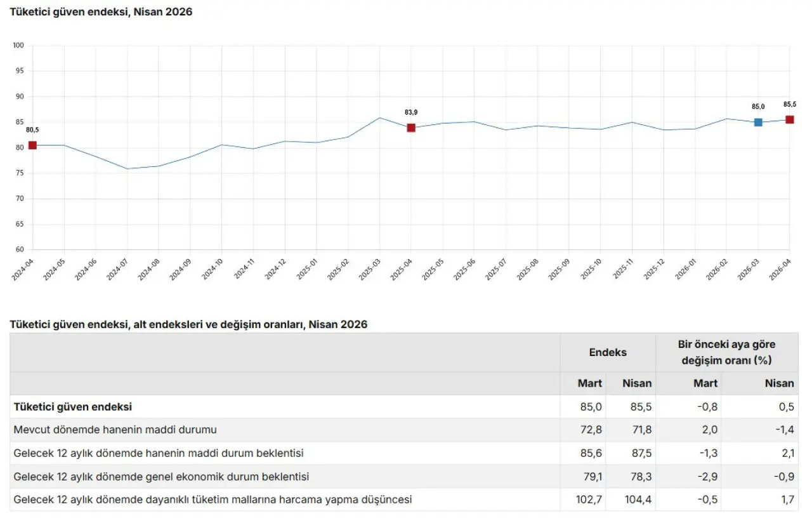Click the 104,4 index value cell
The image size is (812, 523).
coord(638,500)
